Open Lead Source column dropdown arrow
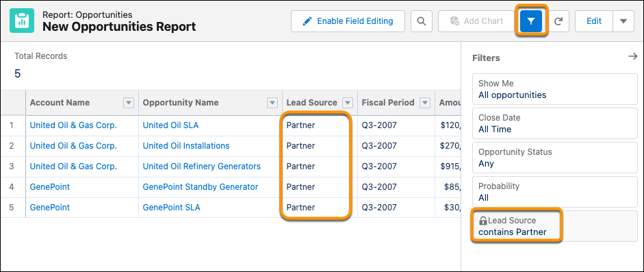The image size is (644, 272). point(348,103)
